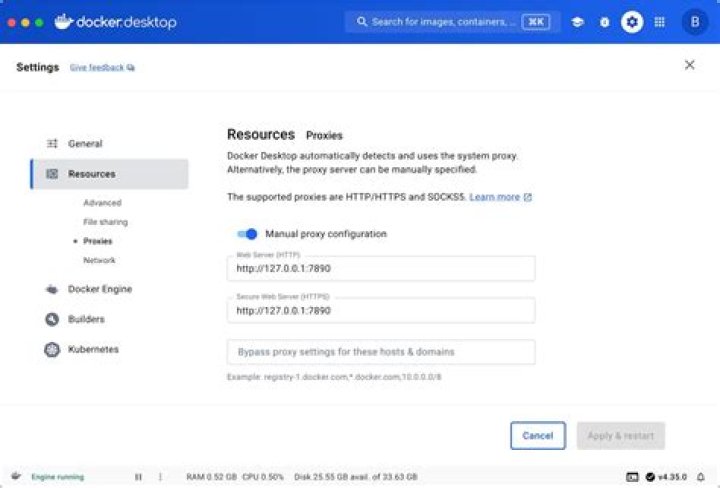Click the Docker whale logo in header
This screenshot has width=720, height=488.
tap(63, 21)
